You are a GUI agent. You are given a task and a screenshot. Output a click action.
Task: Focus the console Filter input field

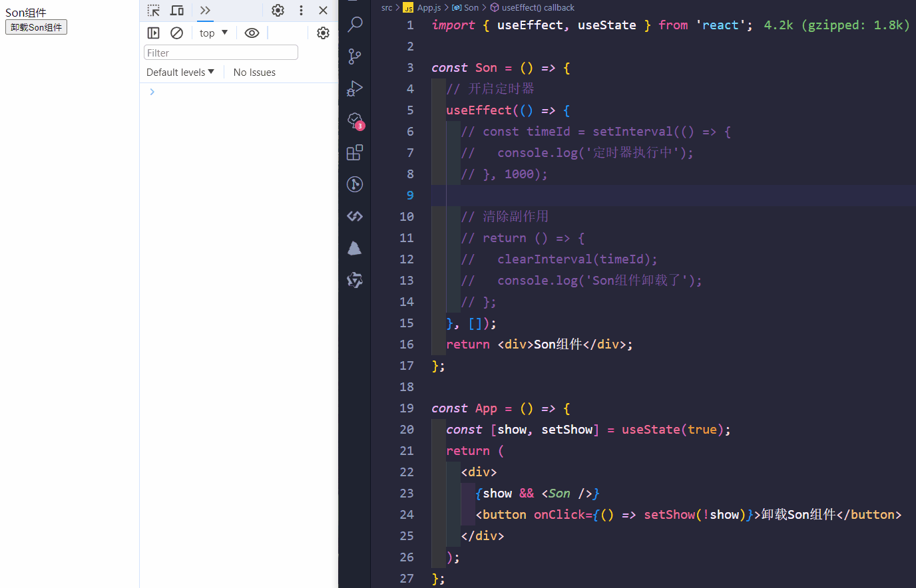221,53
